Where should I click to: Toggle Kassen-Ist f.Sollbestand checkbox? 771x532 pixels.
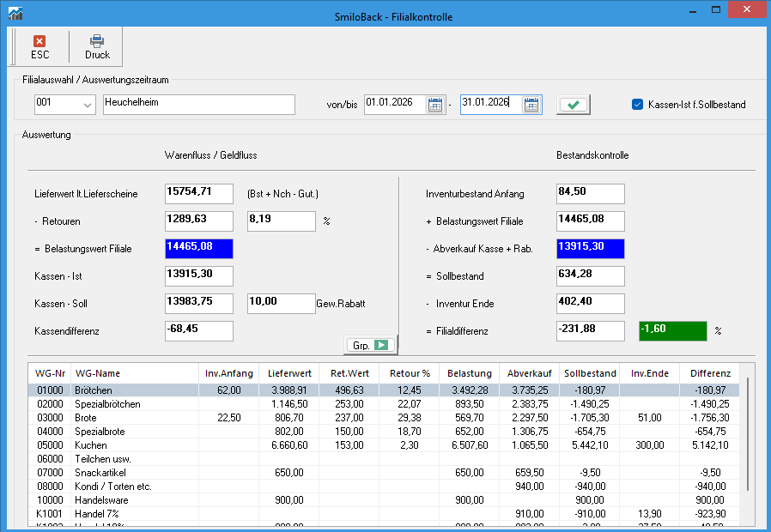(637, 105)
